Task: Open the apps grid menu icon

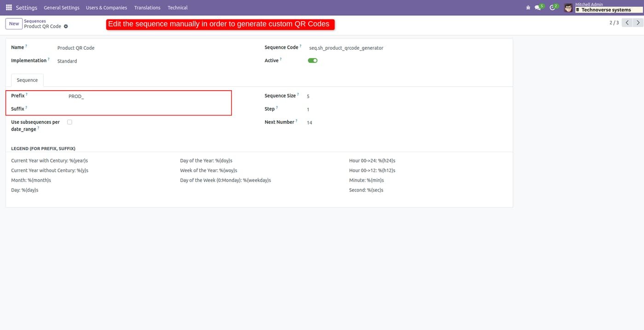Action: click(x=9, y=8)
